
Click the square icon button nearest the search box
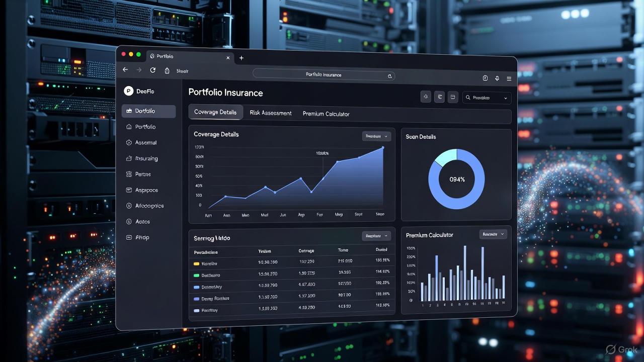453,97
